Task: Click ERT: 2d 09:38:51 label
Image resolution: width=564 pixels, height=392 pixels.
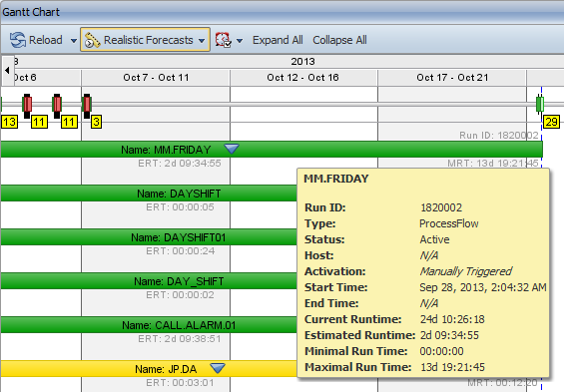Action: coord(180,339)
